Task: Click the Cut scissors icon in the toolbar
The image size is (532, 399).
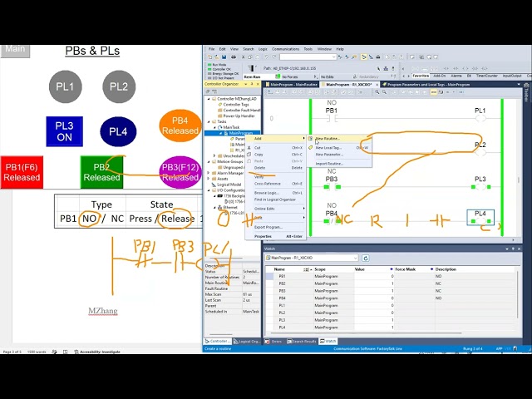Action: coord(243,57)
